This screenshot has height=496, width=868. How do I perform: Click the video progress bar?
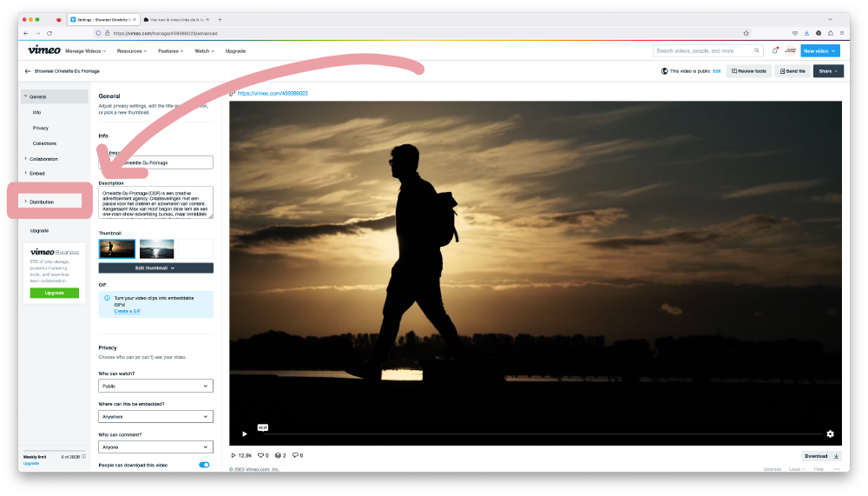pos(542,434)
